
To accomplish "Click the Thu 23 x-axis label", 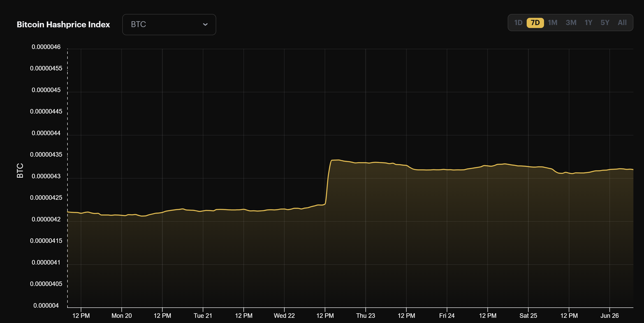I will point(366,316).
